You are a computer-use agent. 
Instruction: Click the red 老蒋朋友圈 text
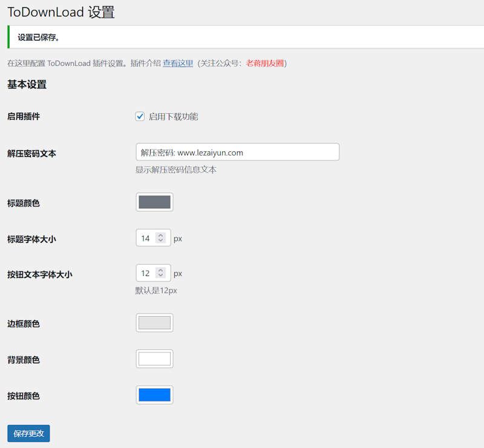coord(264,63)
